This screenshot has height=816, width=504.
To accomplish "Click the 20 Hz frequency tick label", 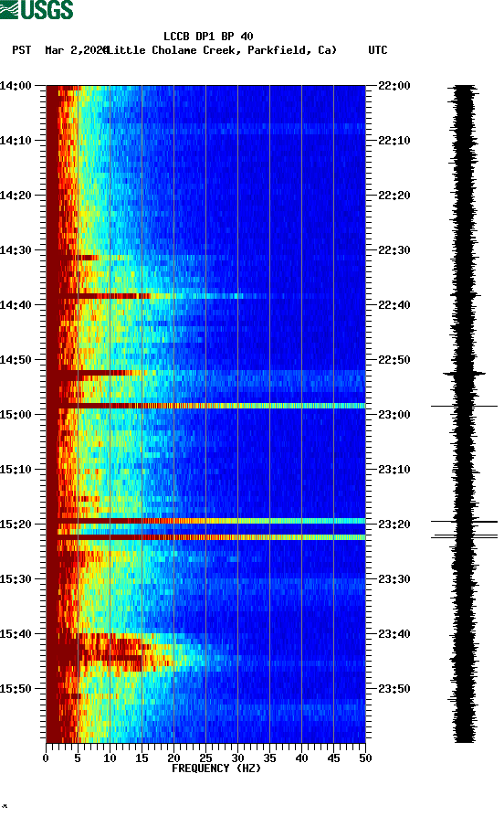I will click(x=173, y=758).
